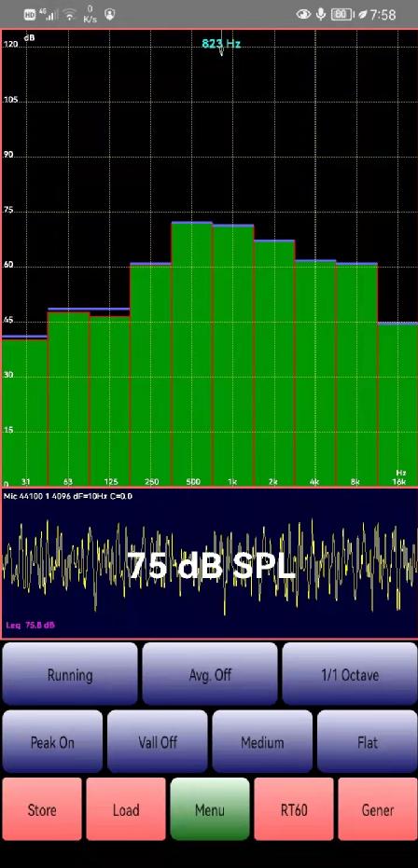Toggle the Avg. Off averaging button
The image size is (418, 868).
pos(210,674)
